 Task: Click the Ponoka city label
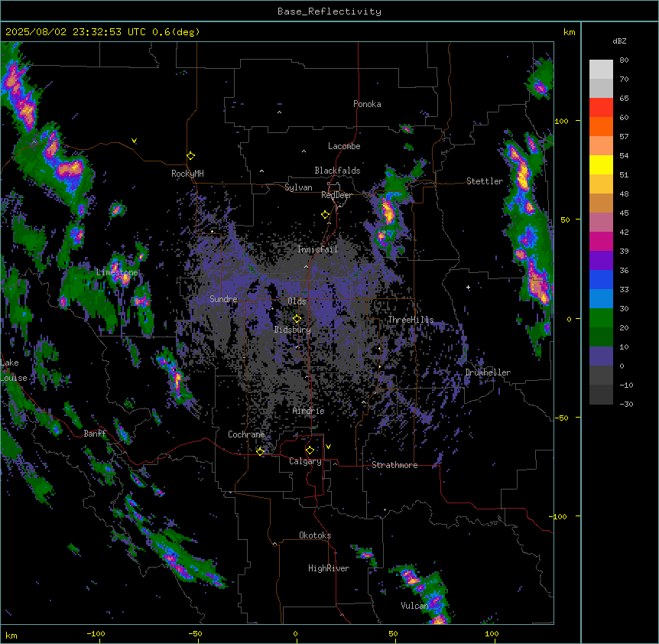(x=367, y=104)
